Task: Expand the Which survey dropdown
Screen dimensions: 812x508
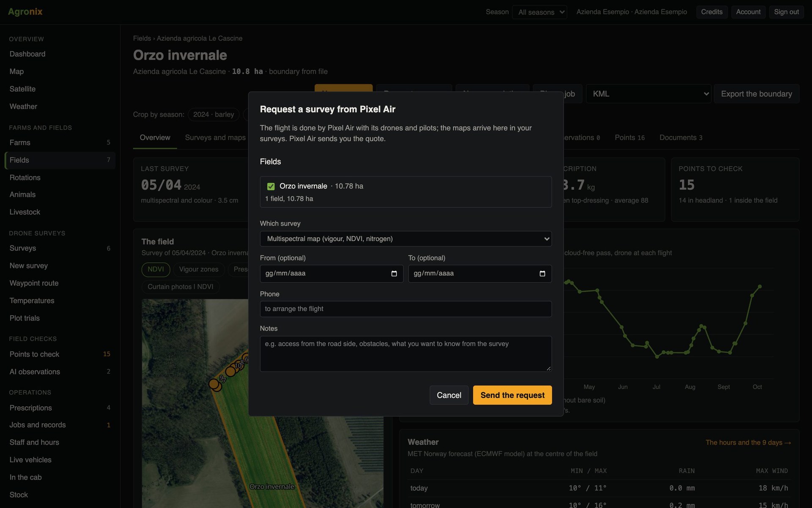Action: 406,239
